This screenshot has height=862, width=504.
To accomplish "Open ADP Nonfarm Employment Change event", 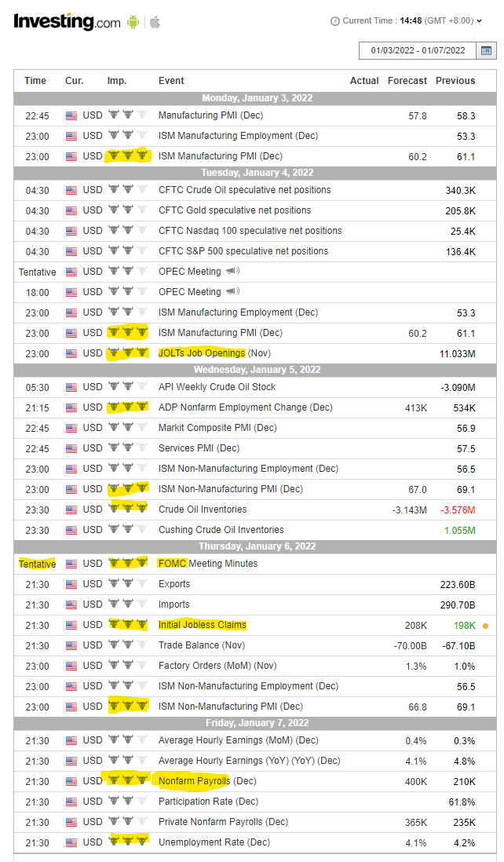I will click(x=245, y=407).
